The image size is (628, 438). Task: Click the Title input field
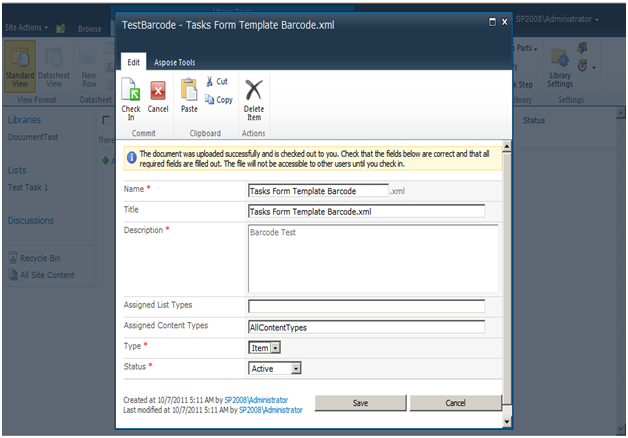(x=366, y=211)
